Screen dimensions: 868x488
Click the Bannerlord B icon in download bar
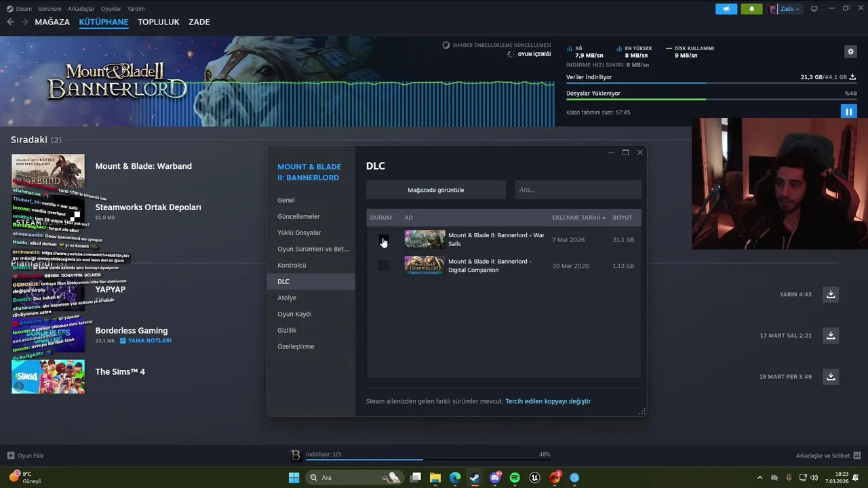point(295,455)
